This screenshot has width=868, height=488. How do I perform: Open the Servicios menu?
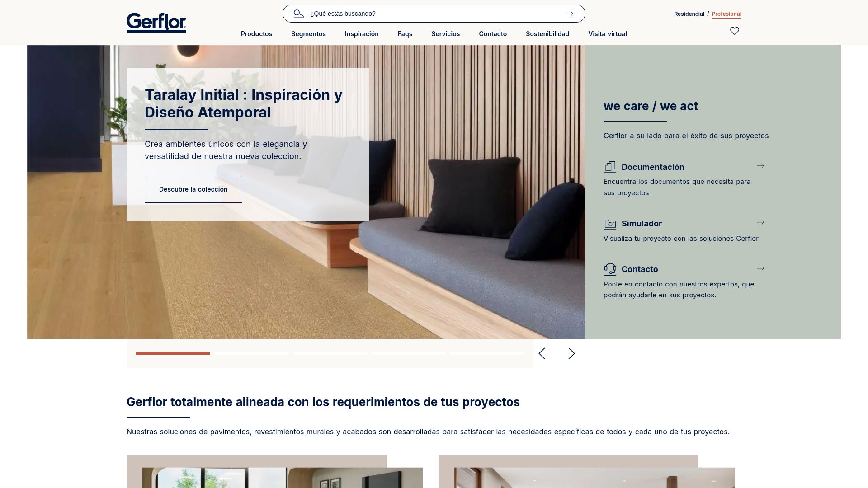point(445,34)
